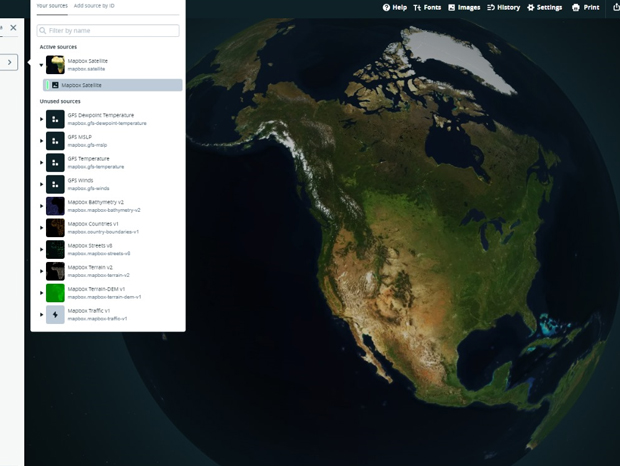Click the Mapbox Bathymetry v2 thumbnail
This screenshot has width=620, height=466.
point(55,206)
